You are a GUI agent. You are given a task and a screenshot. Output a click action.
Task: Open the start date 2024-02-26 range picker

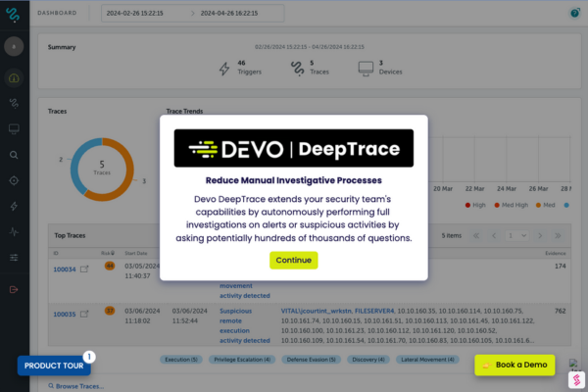tap(142, 14)
